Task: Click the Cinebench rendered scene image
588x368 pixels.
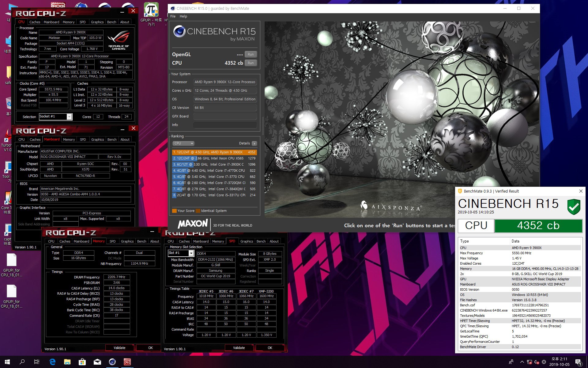Action: 402,120
